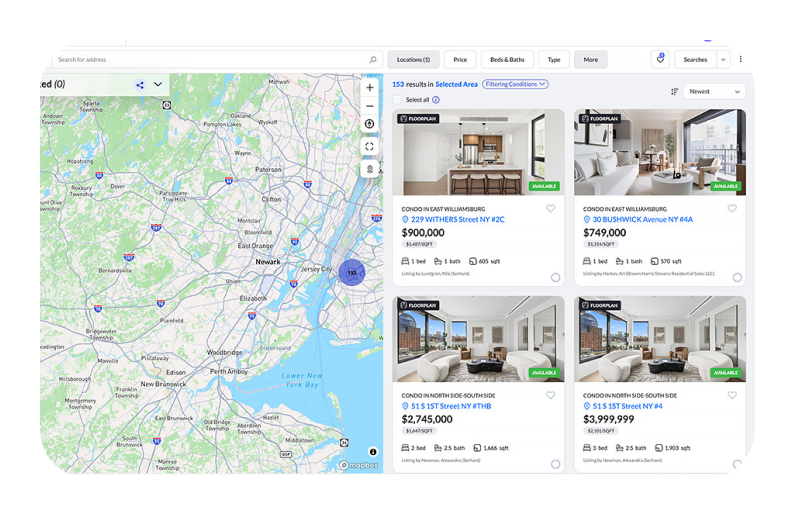Expand the Filtering Conditions dropdown
Screen dimensions: 795x519
click(515, 84)
